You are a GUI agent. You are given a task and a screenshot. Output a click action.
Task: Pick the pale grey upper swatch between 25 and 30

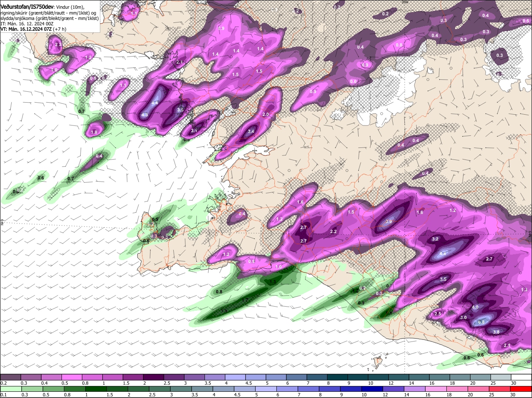click(x=501, y=377)
